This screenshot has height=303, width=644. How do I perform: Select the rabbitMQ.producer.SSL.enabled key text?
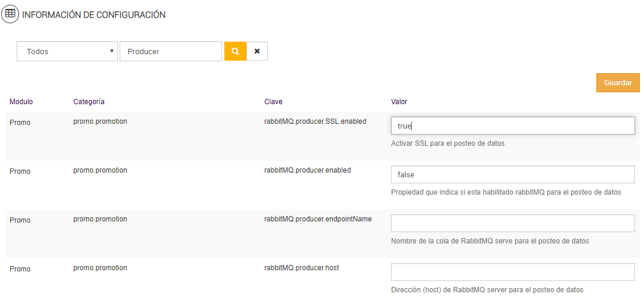tap(315, 121)
